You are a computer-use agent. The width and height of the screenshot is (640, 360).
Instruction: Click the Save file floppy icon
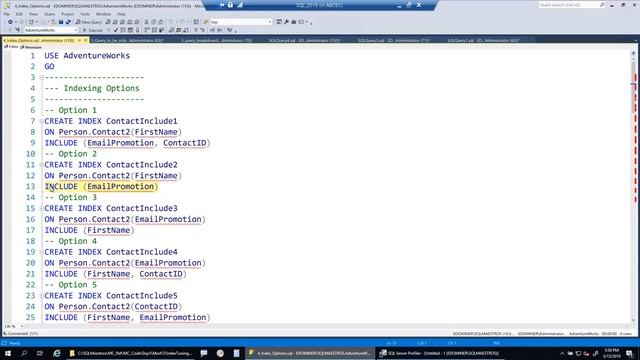61,22
